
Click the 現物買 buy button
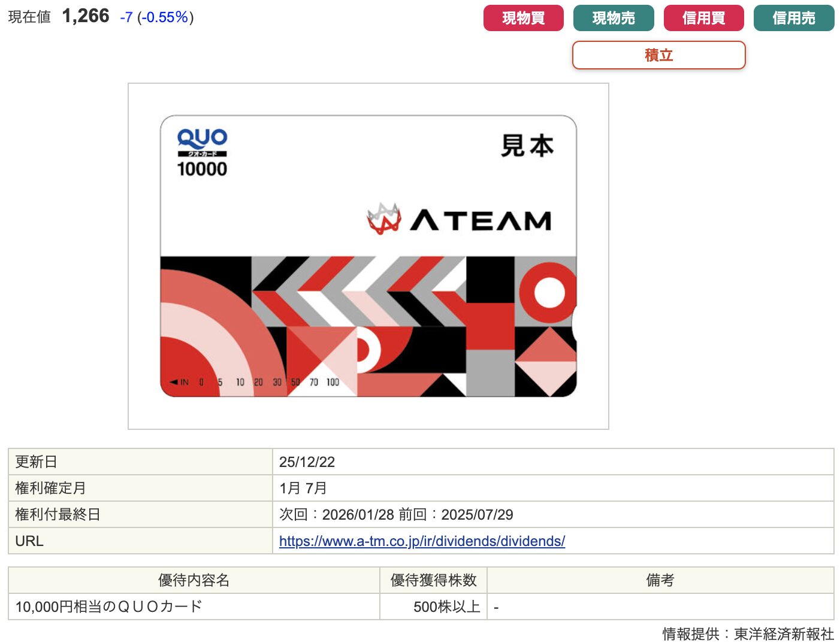pos(523,18)
